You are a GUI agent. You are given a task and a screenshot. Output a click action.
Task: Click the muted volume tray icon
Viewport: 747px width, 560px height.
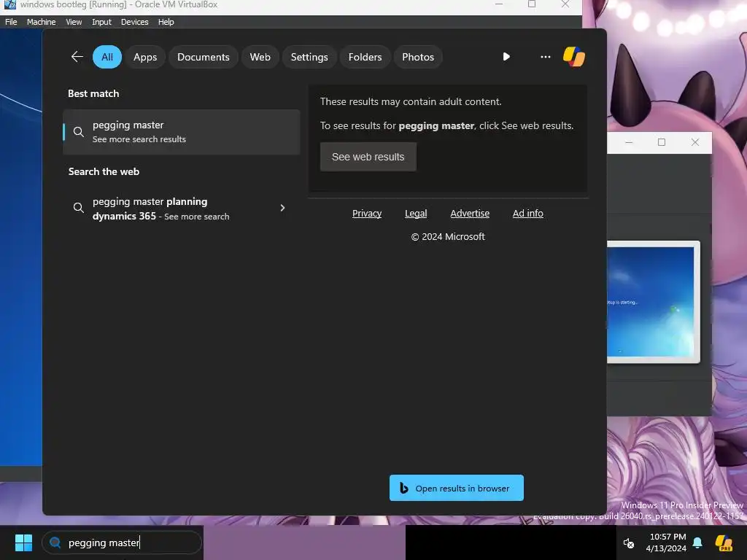(x=629, y=542)
